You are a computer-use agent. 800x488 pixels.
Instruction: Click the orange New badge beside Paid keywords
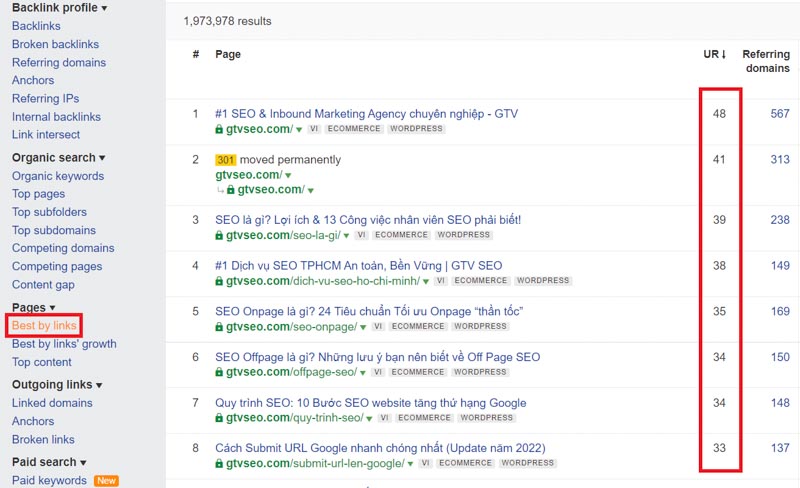(106, 481)
